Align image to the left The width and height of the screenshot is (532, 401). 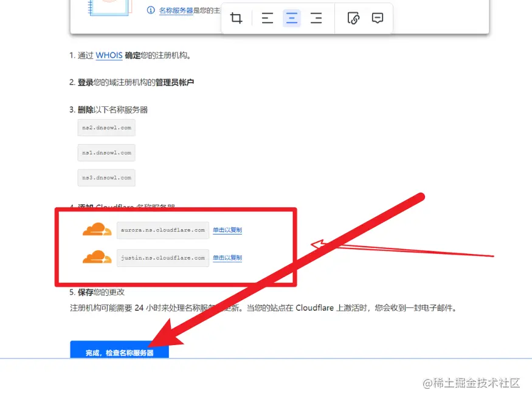click(x=268, y=18)
